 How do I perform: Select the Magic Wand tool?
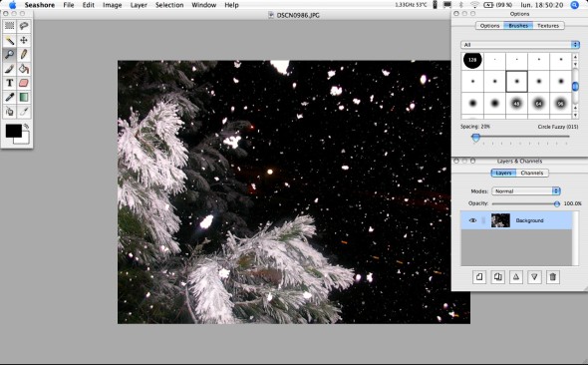(x=9, y=40)
